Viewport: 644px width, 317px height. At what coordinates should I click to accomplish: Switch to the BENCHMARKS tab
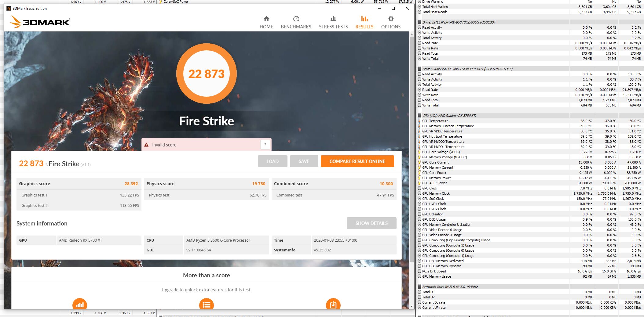(296, 23)
